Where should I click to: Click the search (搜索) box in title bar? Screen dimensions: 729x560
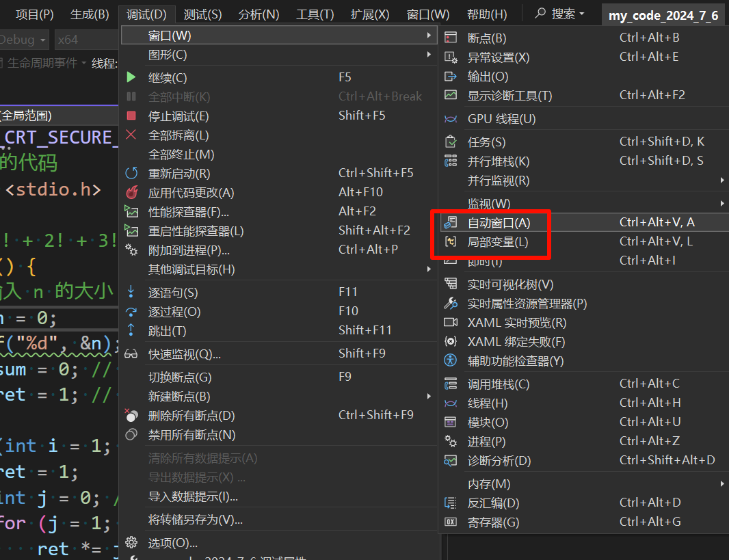click(x=561, y=14)
